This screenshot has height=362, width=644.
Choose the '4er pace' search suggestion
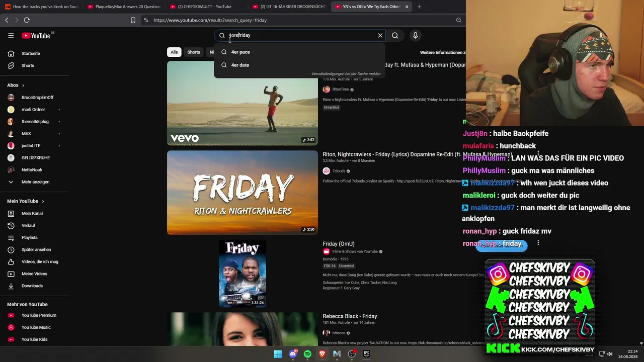click(x=299, y=52)
